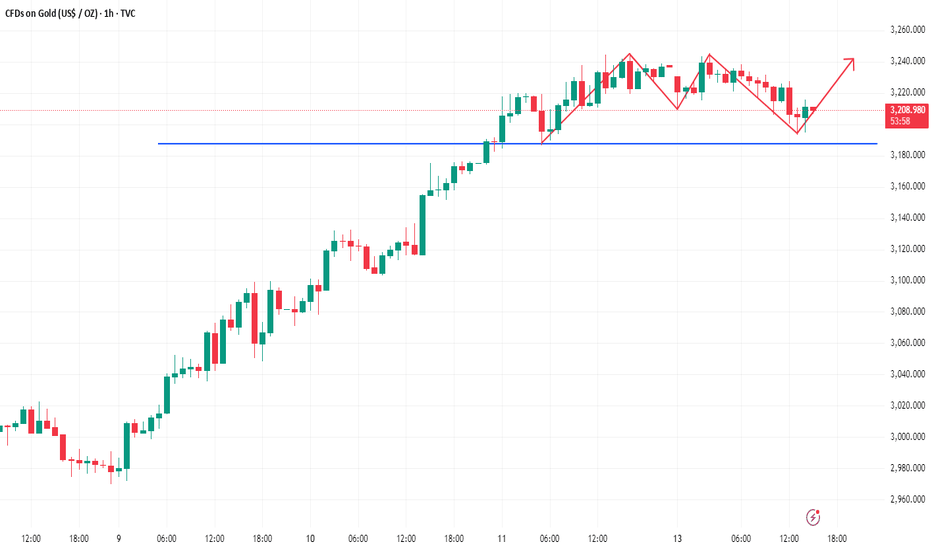Screen dimensions: 932x550
Task: Open the CFDs on Gold symbol title
Action: [51, 13]
